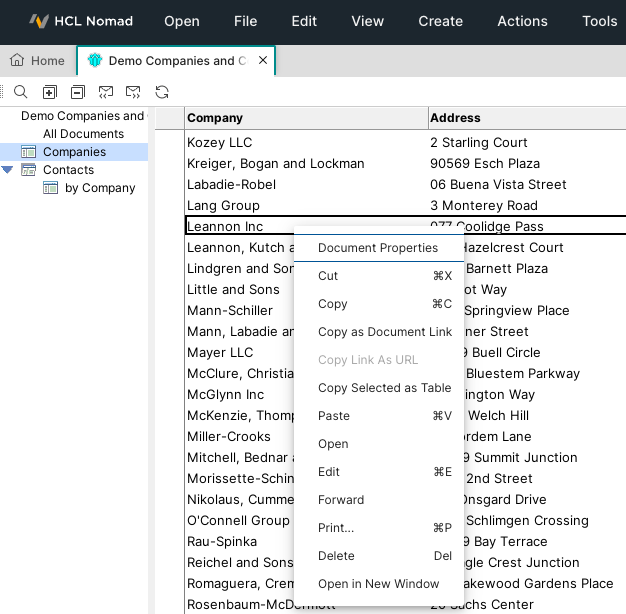The height and width of the screenshot is (614, 626).
Task: Choose Edit from context menu
Action: tap(378, 471)
